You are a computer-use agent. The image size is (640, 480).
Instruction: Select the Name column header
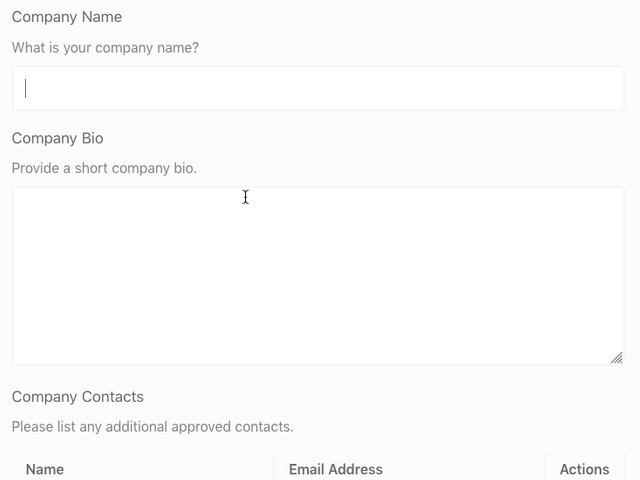45,469
